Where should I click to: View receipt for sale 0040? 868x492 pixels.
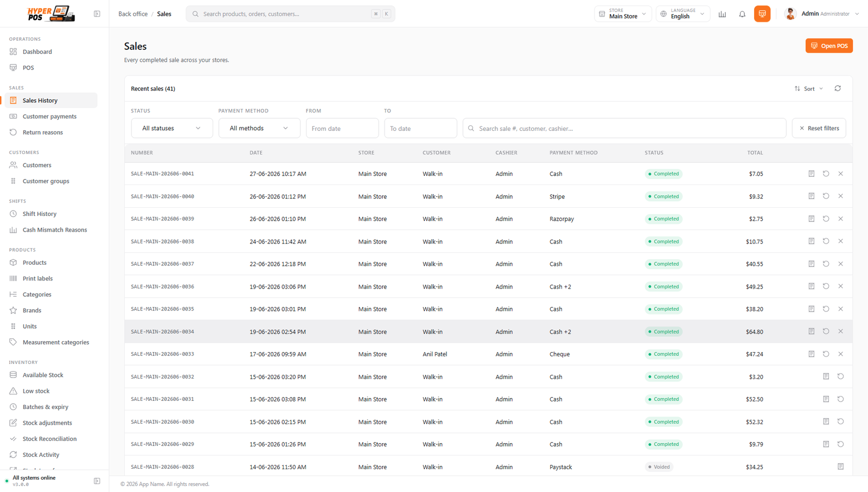812,196
